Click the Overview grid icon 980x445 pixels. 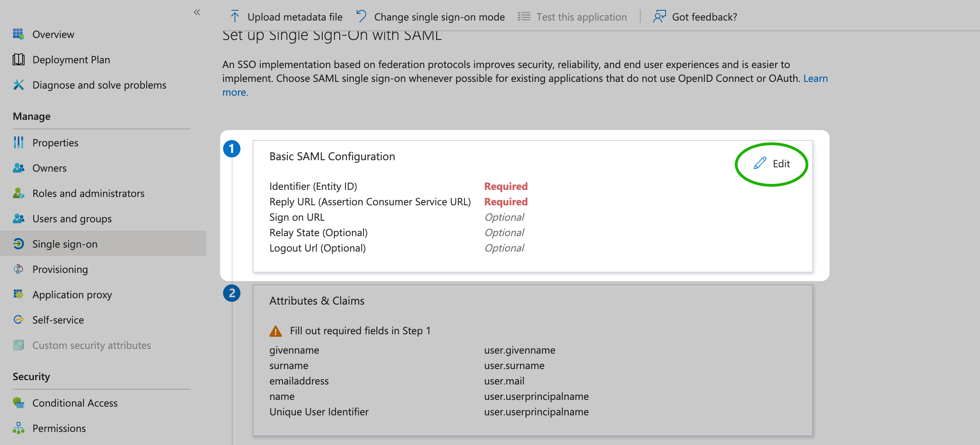click(x=18, y=34)
